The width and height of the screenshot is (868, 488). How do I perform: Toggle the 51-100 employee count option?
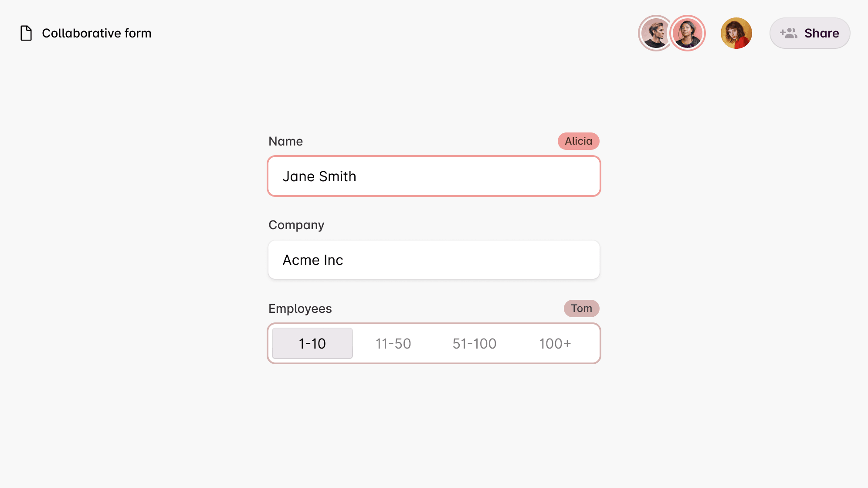[x=475, y=343]
